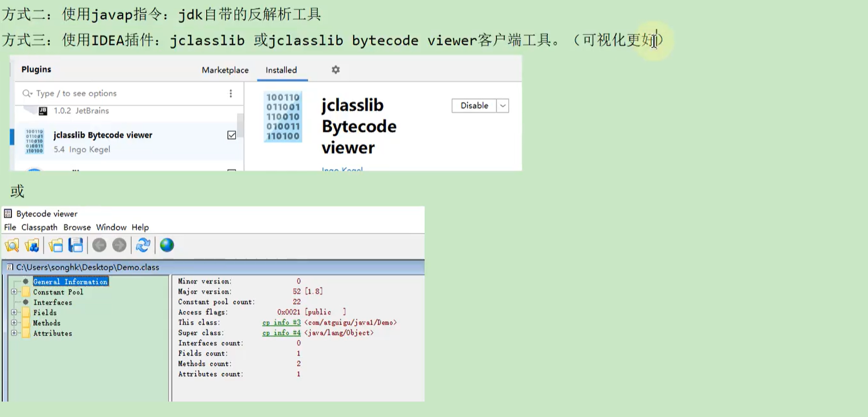Expand the Fields tree node

[x=14, y=313]
